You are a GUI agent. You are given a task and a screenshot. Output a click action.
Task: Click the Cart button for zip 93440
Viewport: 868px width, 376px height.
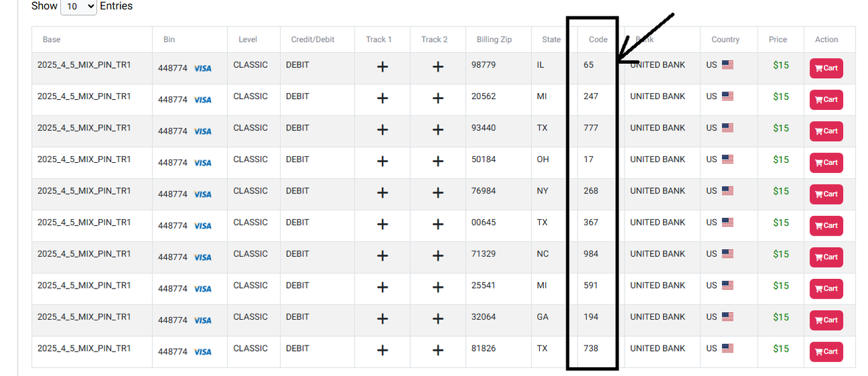(x=826, y=131)
